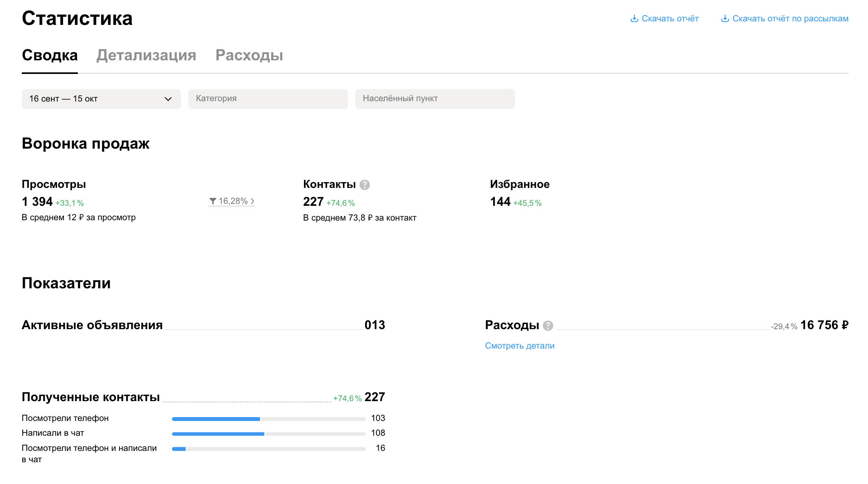
Task: Select the Сводка tab
Action: (x=50, y=55)
